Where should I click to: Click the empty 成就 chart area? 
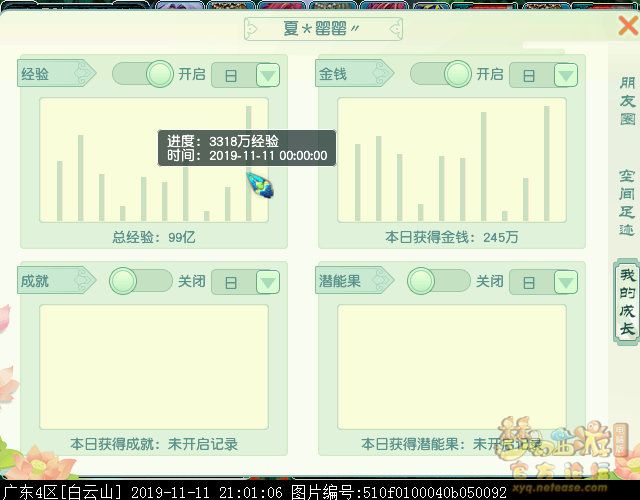153,365
